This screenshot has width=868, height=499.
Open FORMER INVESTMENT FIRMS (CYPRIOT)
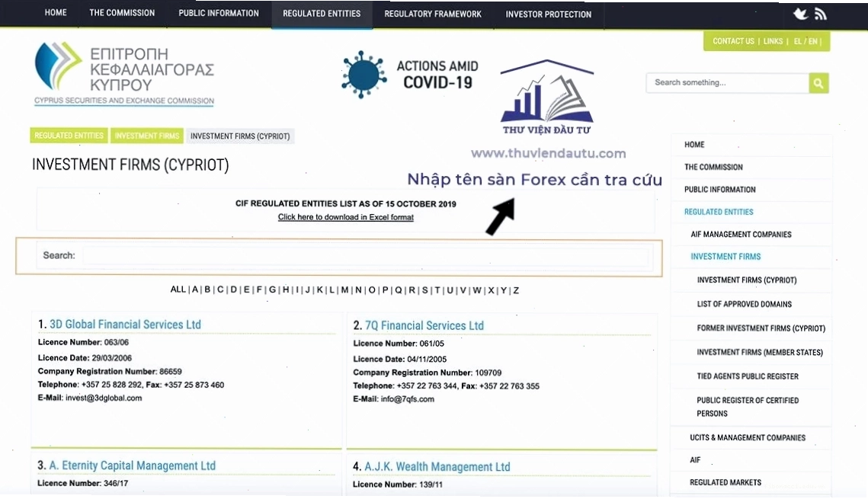click(x=761, y=328)
